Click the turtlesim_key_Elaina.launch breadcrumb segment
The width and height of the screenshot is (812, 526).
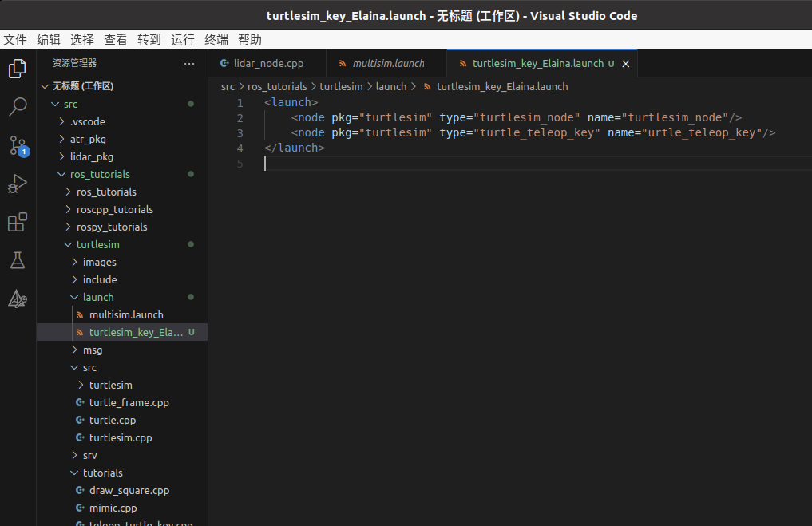coord(502,87)
